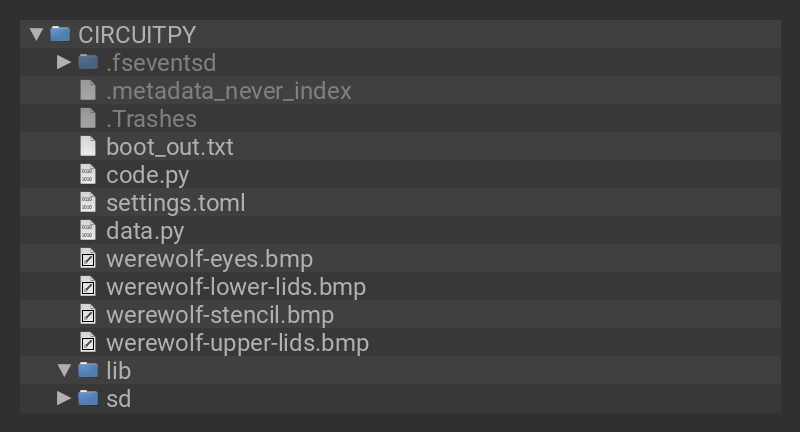This screenshot has width=800, height=432.
Task: Click the CIRCUITPY drive folder icon
Action: [x=60, y=34]
